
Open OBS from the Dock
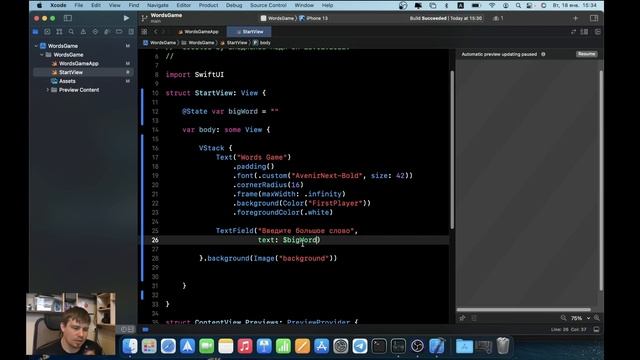point(417,346)
